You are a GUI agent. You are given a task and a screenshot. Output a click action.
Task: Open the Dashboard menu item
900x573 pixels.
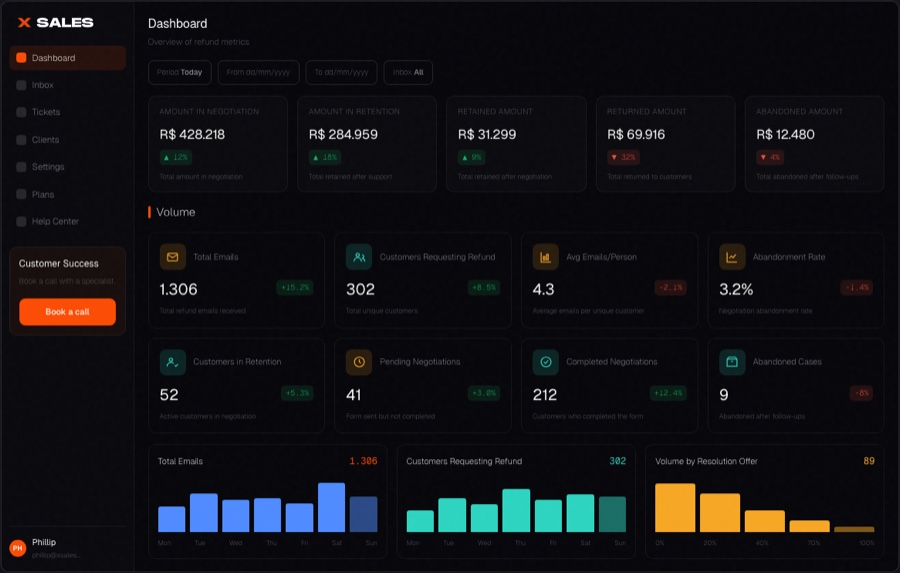[67, 57]
